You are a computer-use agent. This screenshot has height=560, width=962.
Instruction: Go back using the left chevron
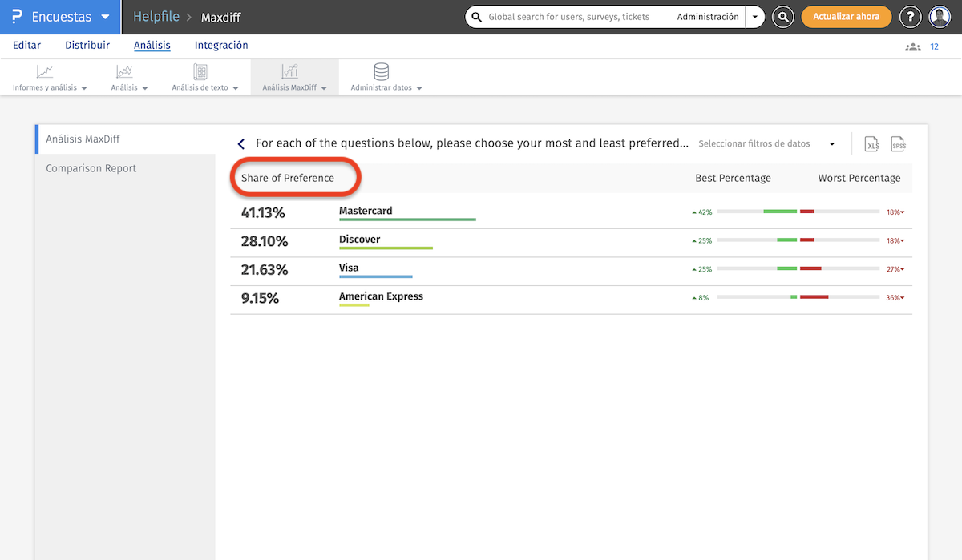coord(241,144)
